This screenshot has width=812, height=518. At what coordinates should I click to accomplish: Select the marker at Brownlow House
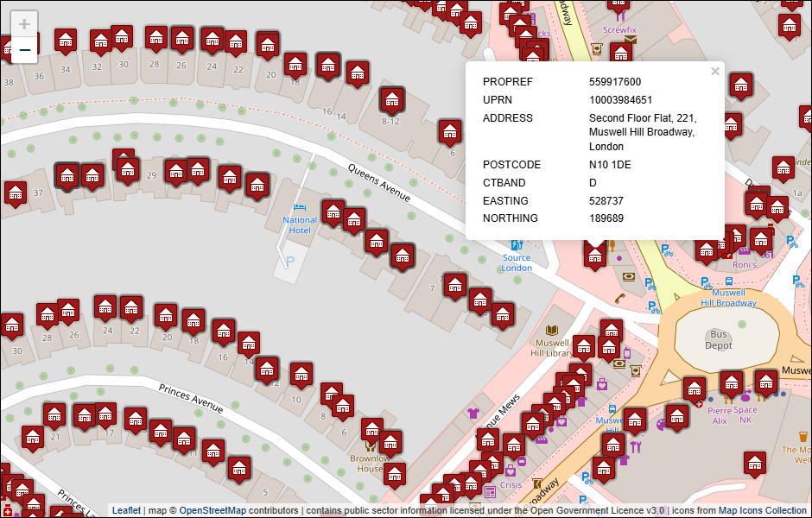point(372,429)
